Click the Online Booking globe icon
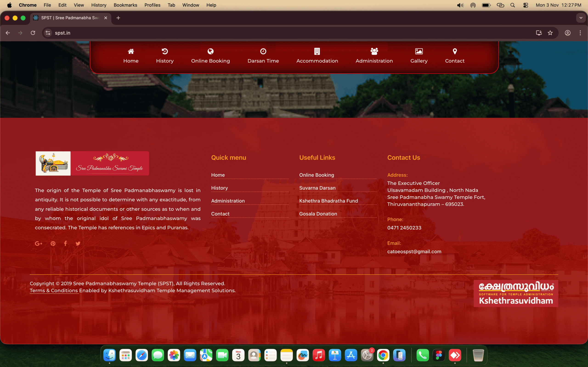 pos(210,51)
